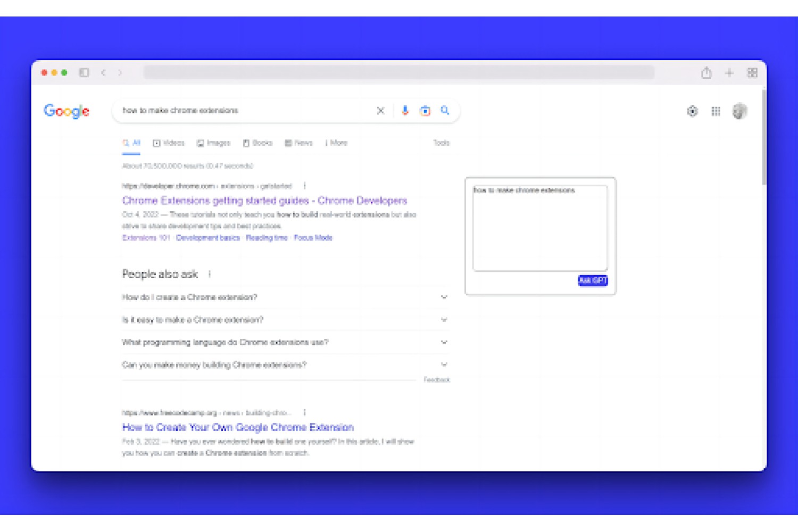Go forward with Safari forward arrow
Viewport: 798px width, 532px height.
[120, 72]
